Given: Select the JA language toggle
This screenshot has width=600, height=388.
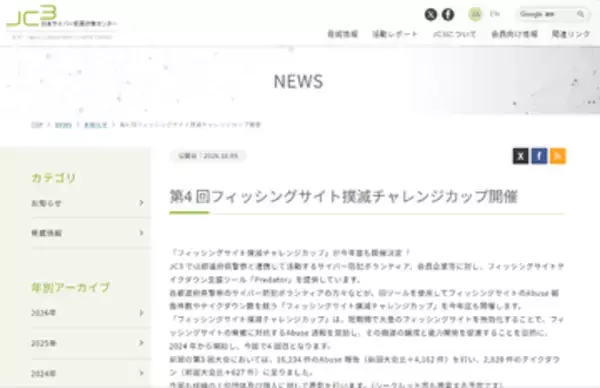Looking at the screenshot, I should pyautogui.click(x=475, y=15).
